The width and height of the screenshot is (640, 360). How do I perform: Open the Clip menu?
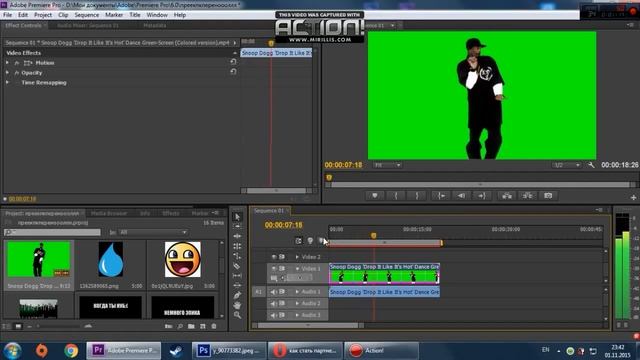(63, 15)
